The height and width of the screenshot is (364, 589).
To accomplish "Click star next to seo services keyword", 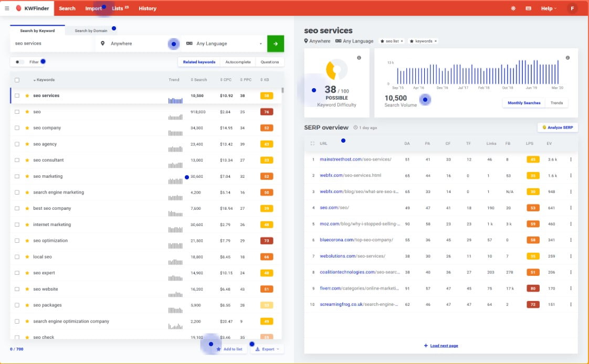I will [27, 95].
